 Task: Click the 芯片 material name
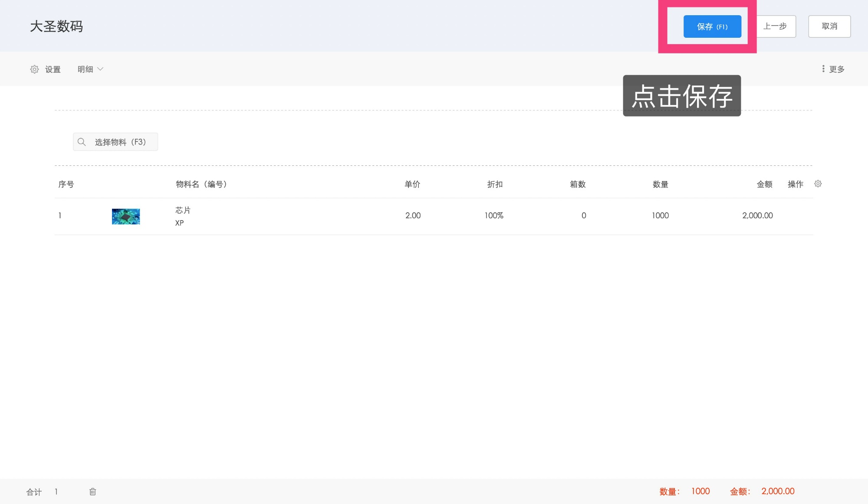point(183,210)
